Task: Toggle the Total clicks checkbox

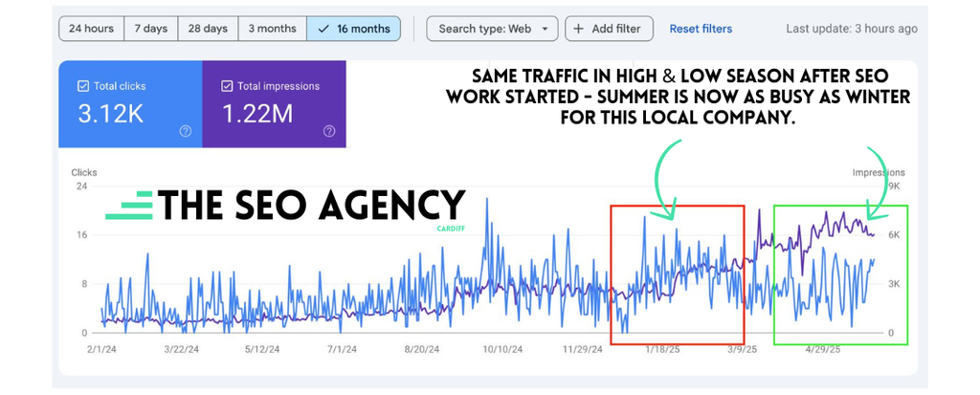Action: coord(83,86)
